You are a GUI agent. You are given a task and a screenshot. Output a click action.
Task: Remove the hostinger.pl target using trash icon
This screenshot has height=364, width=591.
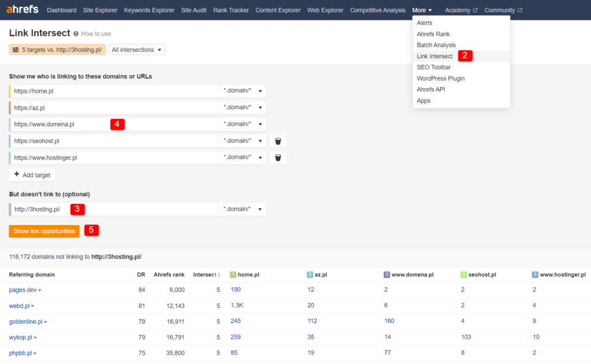click(x=278, y=157)
